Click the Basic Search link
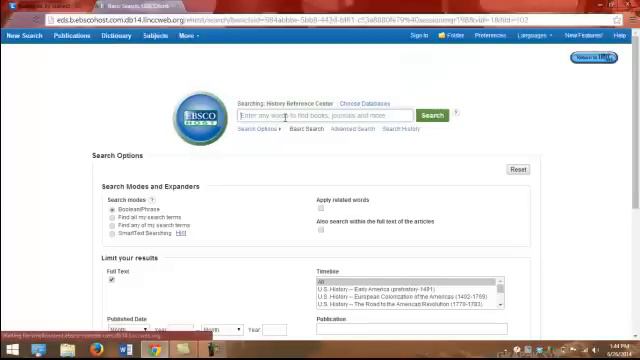 point(307,129)
